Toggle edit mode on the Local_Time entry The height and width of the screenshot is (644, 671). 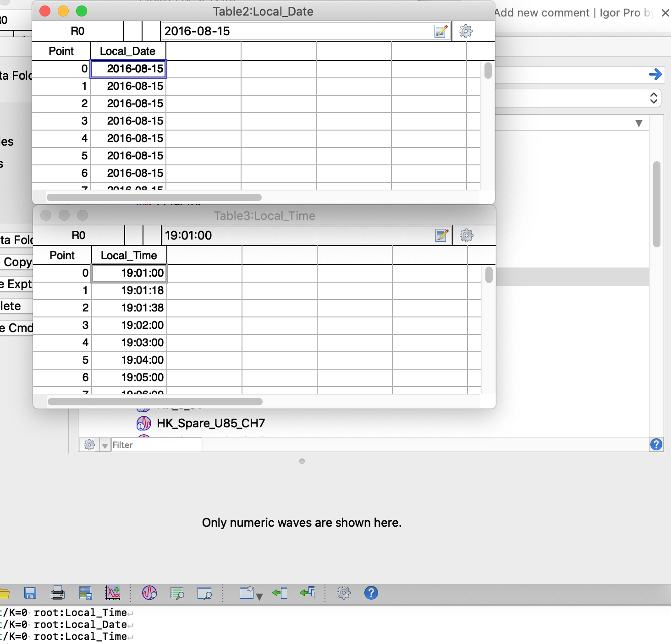[x=441, y=235]
